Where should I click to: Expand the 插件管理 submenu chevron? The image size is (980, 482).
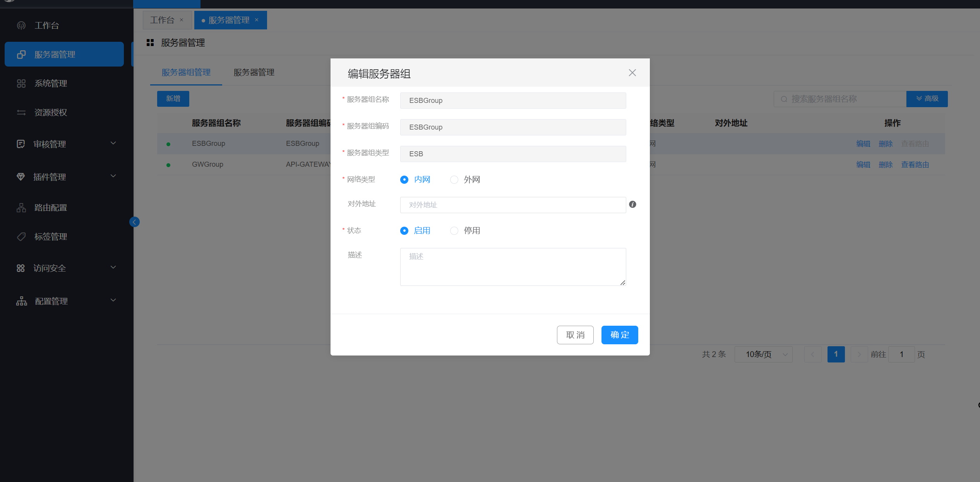[113, 176]
